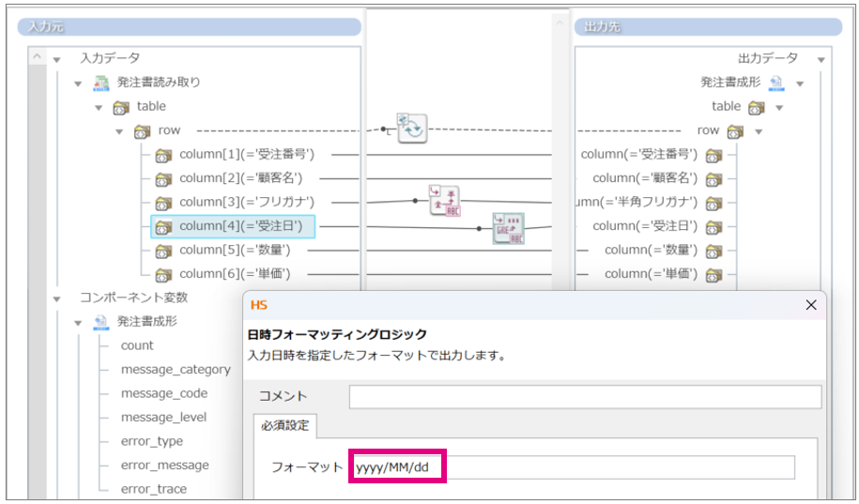Collapse the input table node
The height and width of the screenshot is (504, 859).
click(x=99, y=108)
